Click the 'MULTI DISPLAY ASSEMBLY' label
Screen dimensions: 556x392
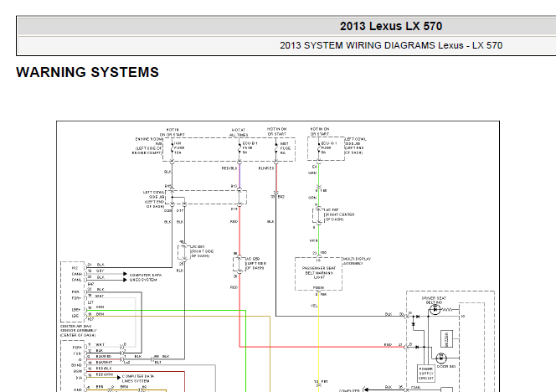(x=357, y=261)
